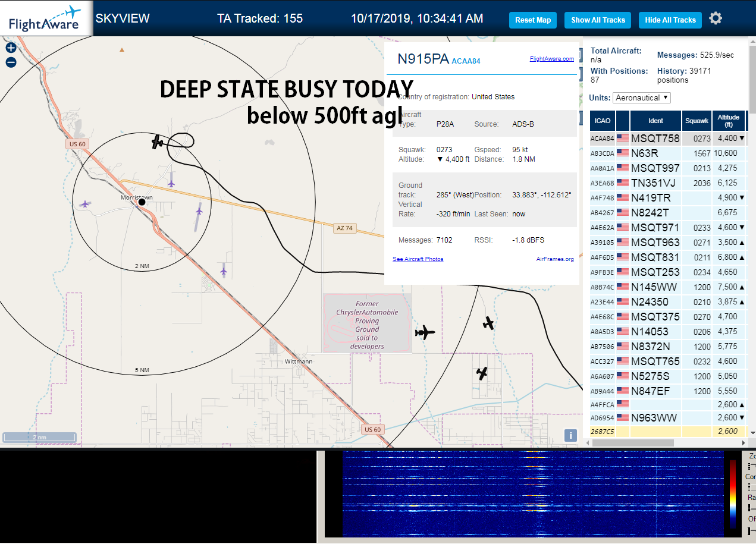756x544 pixels.
Task: Sort table by Squawk column header
Action: 697,121
